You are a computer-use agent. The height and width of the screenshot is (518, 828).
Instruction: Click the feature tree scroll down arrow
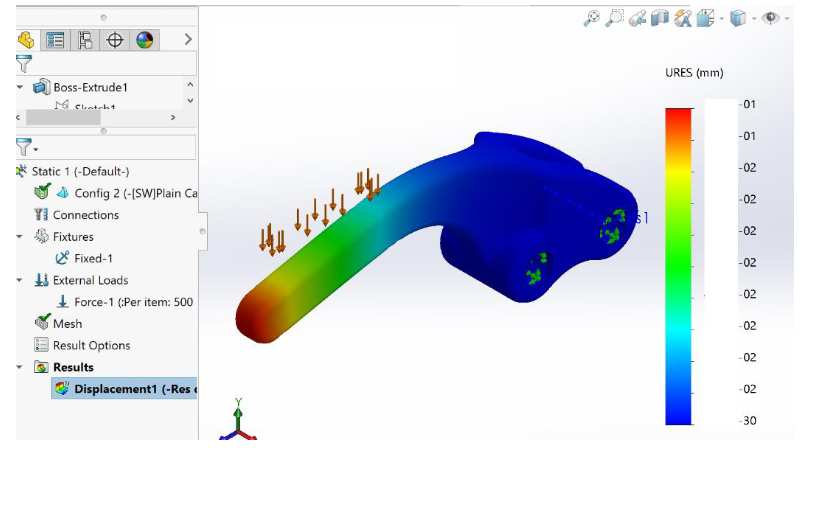click(x=190, y=100)
